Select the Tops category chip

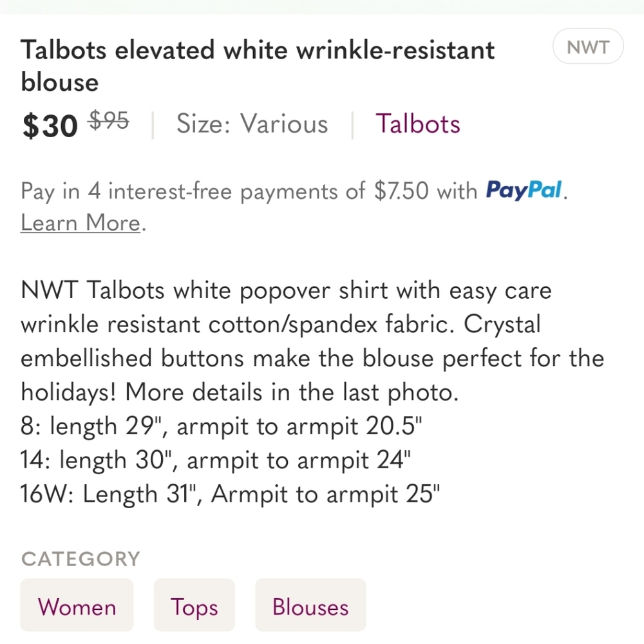point(194,605)
